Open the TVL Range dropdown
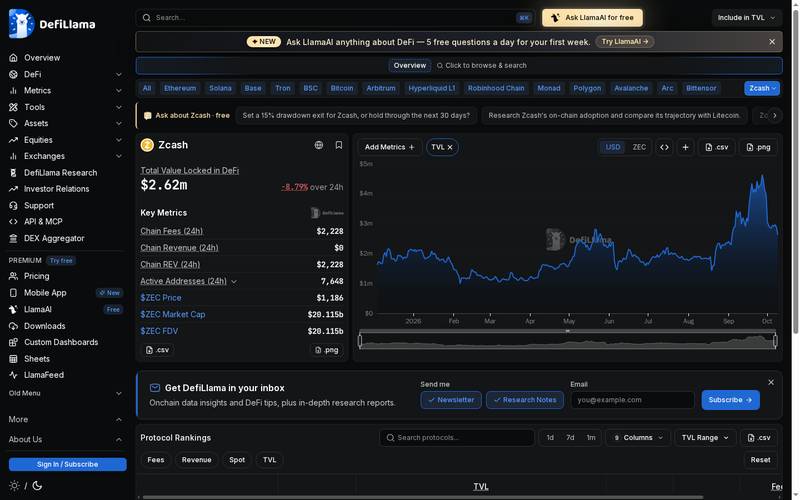 pyautogui.click(x=705, y=438)
